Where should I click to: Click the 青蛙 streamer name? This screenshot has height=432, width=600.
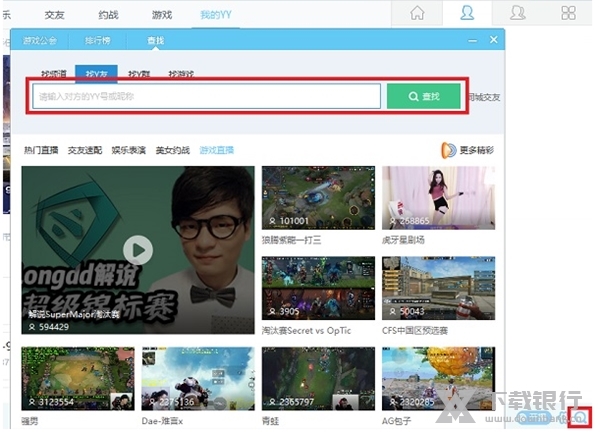(x=271, y=421)
